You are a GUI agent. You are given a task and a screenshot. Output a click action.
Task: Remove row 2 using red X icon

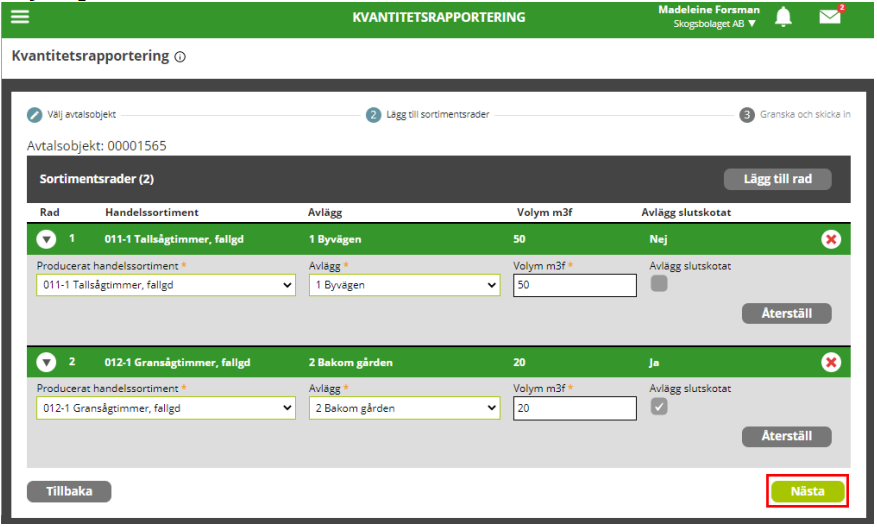click(x=830, y=362)
